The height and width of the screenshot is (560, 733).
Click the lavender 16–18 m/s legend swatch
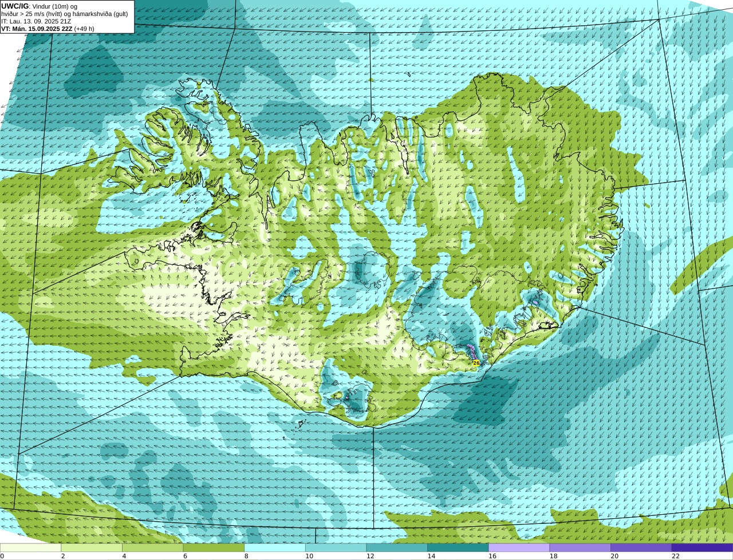click(x=519, y=547)
